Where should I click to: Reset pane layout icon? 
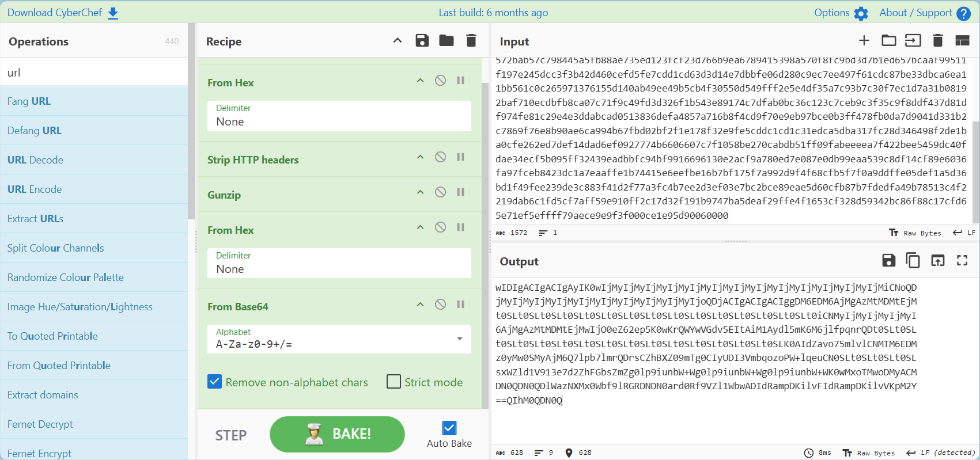point(962,40)
